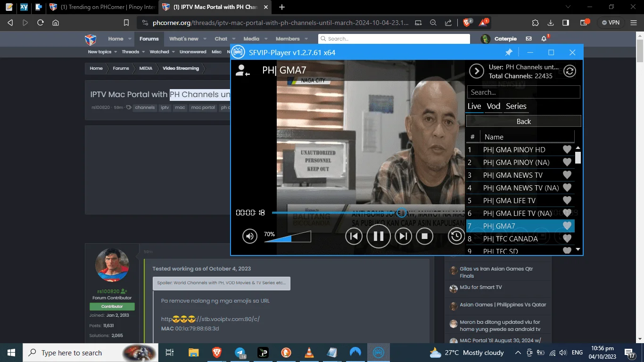Select PH| GMA NEWS TV channel name
Screen dimensions: 644x362
pos(513,175)
